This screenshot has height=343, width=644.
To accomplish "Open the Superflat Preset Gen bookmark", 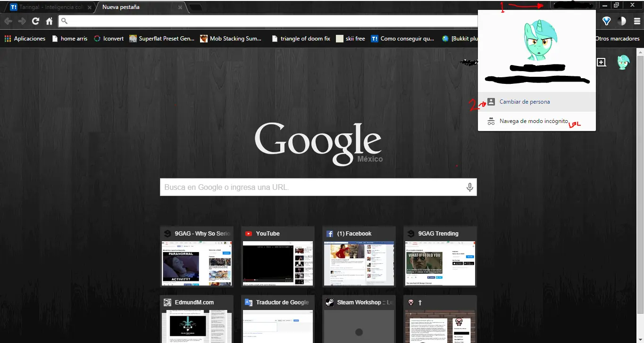I will point(162,39).
